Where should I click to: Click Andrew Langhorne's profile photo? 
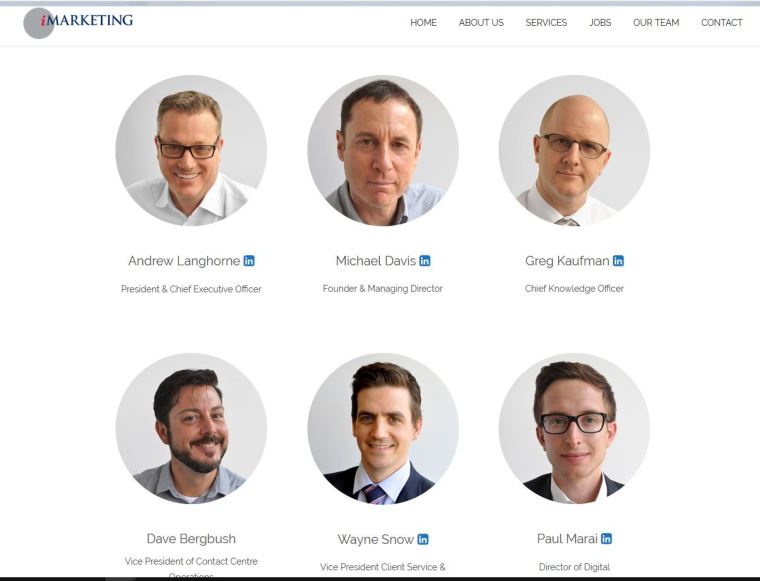point(191,150)
